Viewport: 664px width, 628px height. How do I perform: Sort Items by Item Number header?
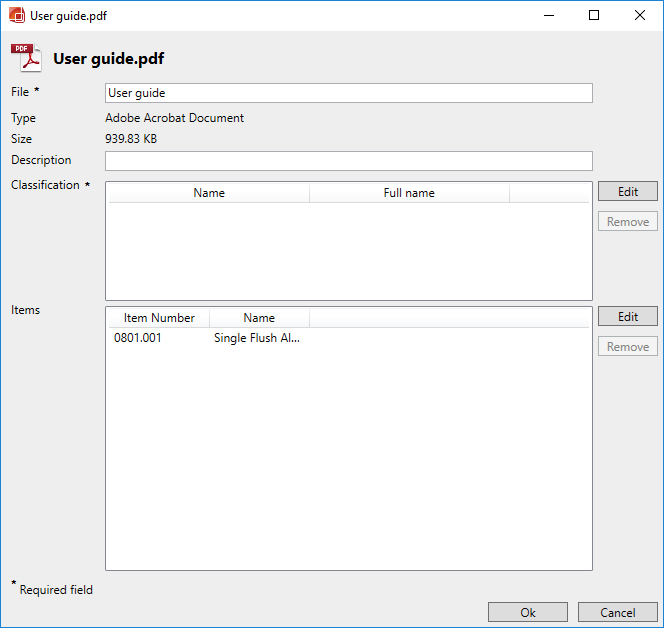click(x=159, y=318)
